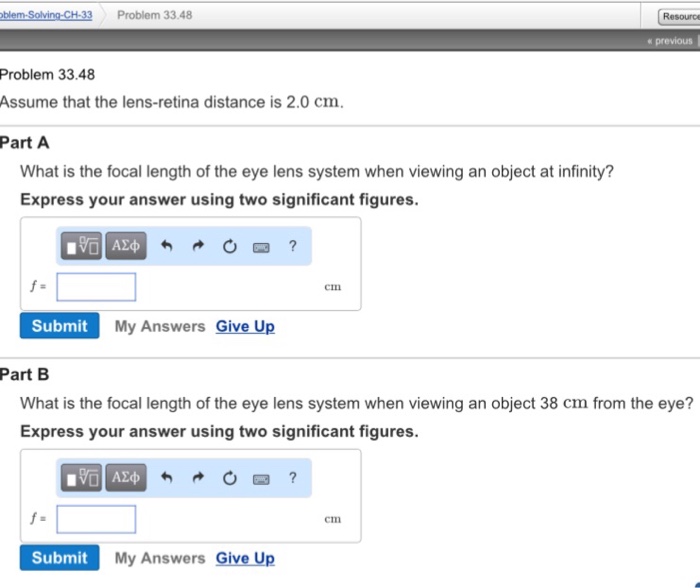The height and width of the screenshot is (588, 700).
Task: Show keyboard shortcuts in Part A toolbar
Action: [x=261, y=247]
